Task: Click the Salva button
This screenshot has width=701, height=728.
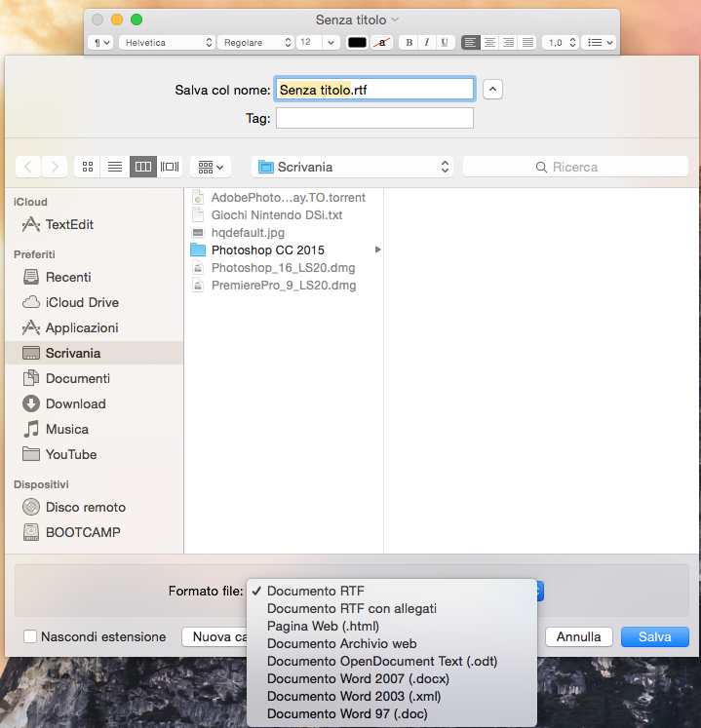Action: [x=654, y=636]
